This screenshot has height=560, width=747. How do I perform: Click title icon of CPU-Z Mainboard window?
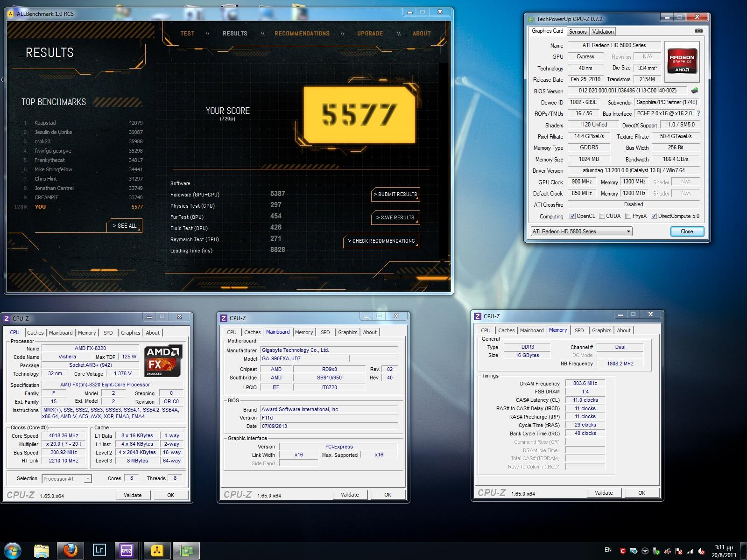(x=223, y=318)
